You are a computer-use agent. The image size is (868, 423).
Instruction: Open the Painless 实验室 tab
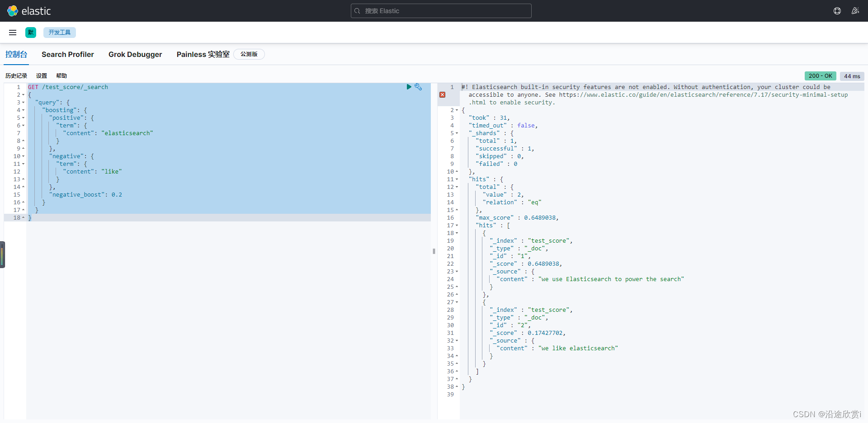pos(203,54)
